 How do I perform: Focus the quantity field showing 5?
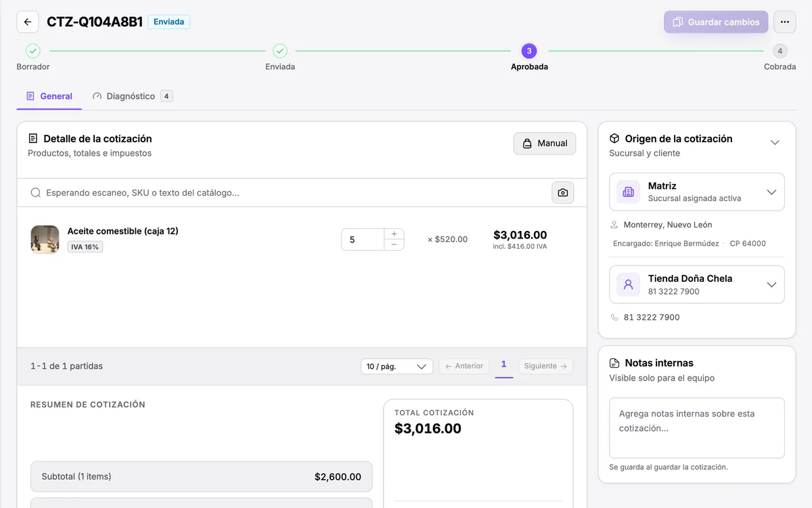click(363, 239)
